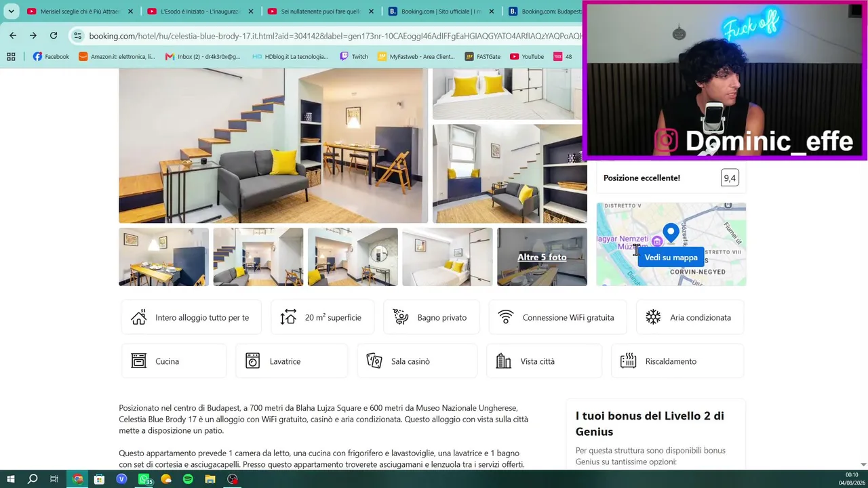Click the 'Sala casinò' cards icon
The width and height of the screenshot is (868, 488).
(374, 361)
